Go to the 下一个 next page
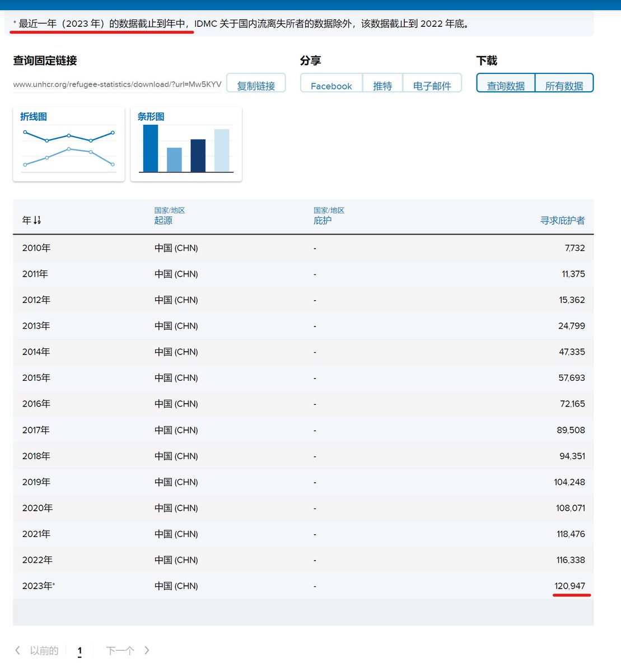The height and width of the screenshot is (672, 621). (120, 650)
